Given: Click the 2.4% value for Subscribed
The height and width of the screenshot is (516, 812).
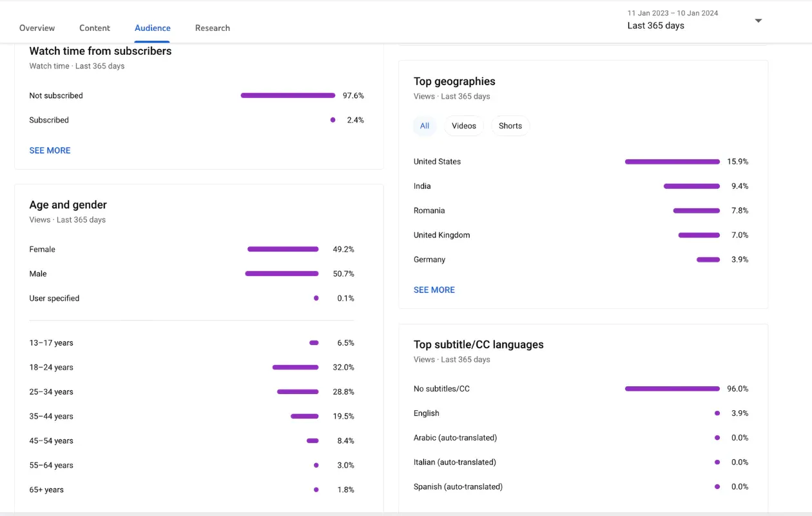Looking at the screenshot, I should click(x=355, y=120).
